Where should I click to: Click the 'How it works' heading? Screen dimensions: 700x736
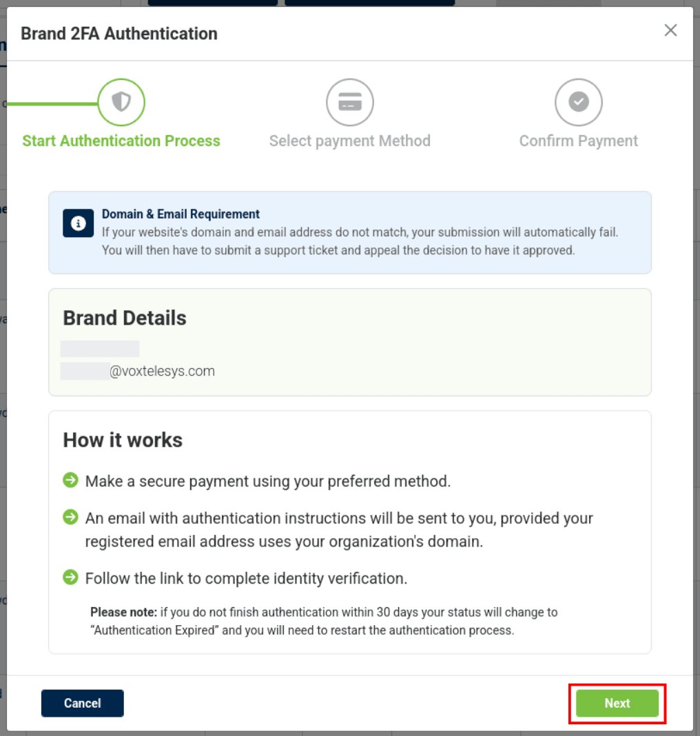[x=123, y=440]
